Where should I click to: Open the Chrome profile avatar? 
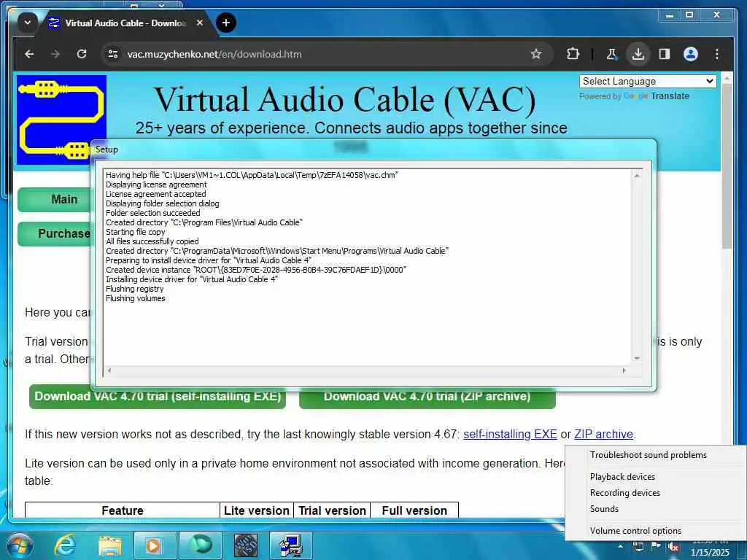(x=690, y=54)
